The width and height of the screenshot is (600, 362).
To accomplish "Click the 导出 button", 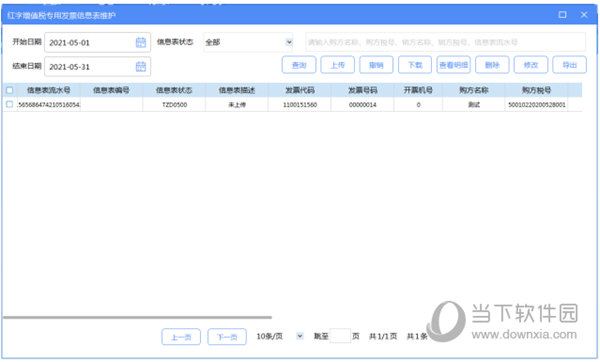I will [569, 65].
